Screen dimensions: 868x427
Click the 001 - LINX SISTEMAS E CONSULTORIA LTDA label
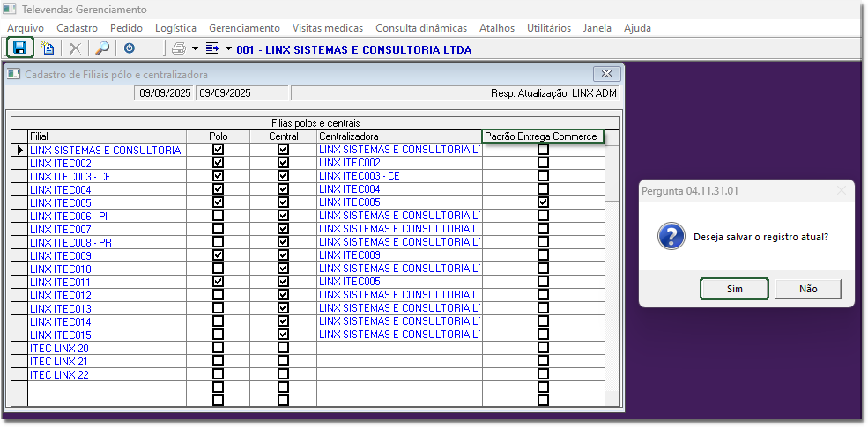tap(353, 50)
